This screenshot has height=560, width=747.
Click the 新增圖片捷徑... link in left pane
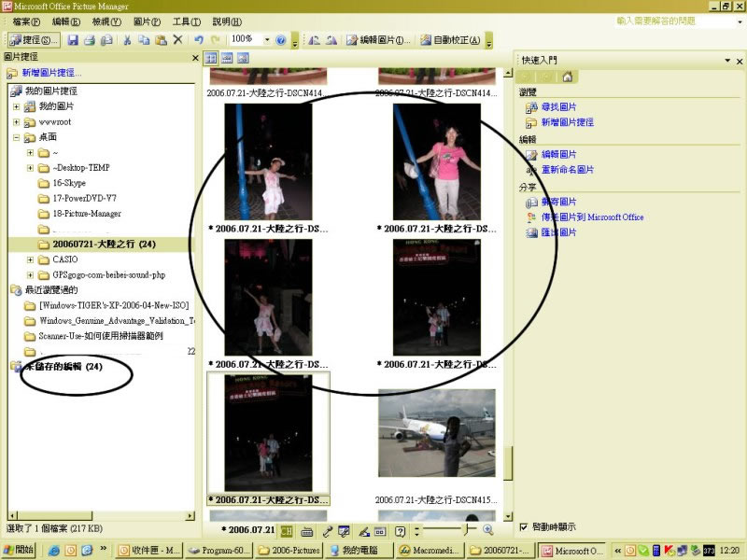(51, 73)
